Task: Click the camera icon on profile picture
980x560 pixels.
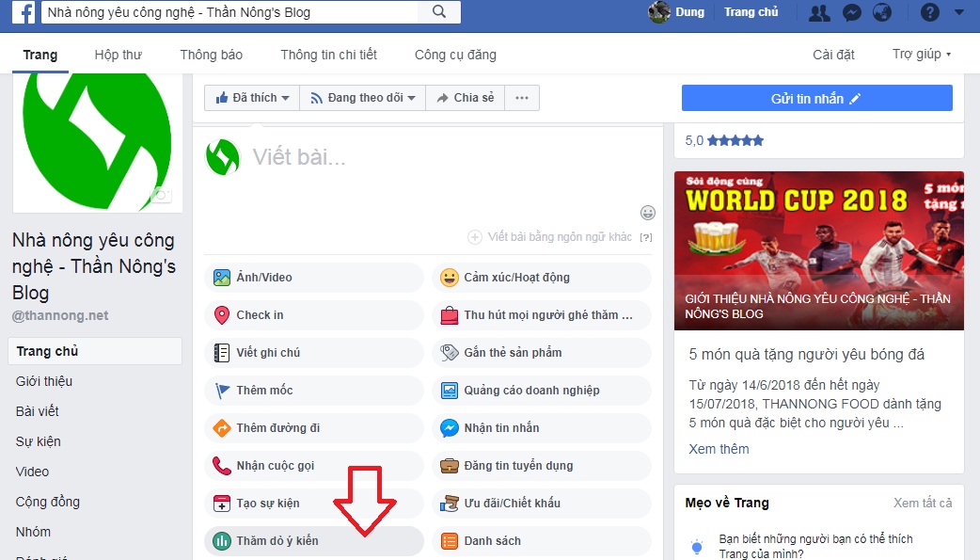Action: 161,196
